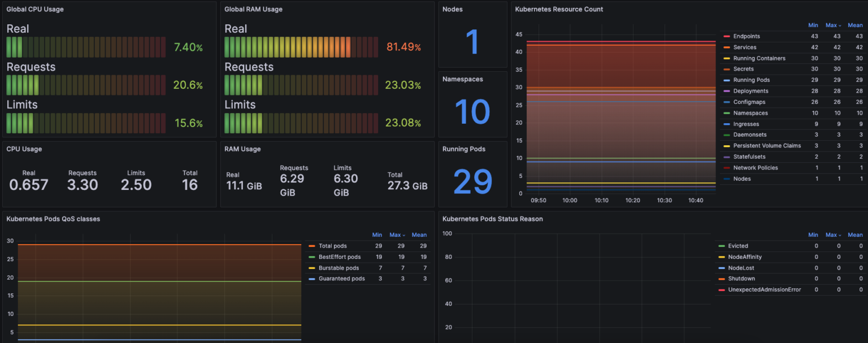This screenshot has width=868, height=343.
Task: Click the Running Pods legend color swatch
Action: [727, 80]
